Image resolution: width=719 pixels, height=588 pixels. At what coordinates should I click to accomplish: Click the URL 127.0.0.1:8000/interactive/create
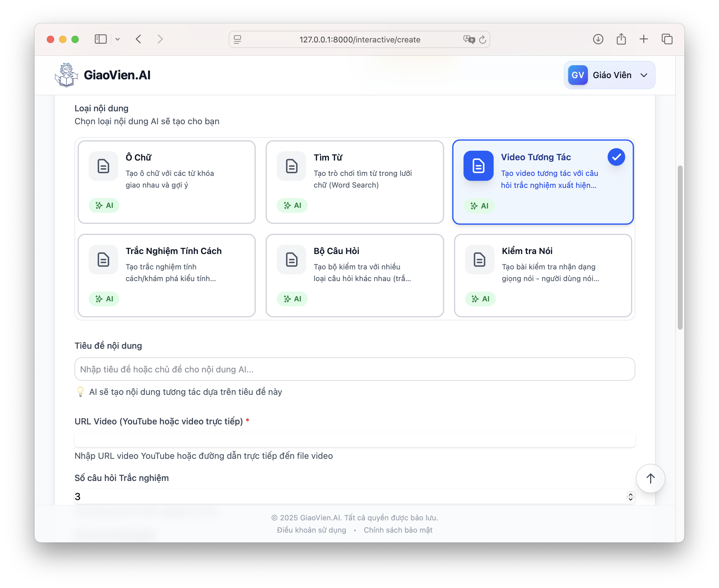(x=360, y=40)
